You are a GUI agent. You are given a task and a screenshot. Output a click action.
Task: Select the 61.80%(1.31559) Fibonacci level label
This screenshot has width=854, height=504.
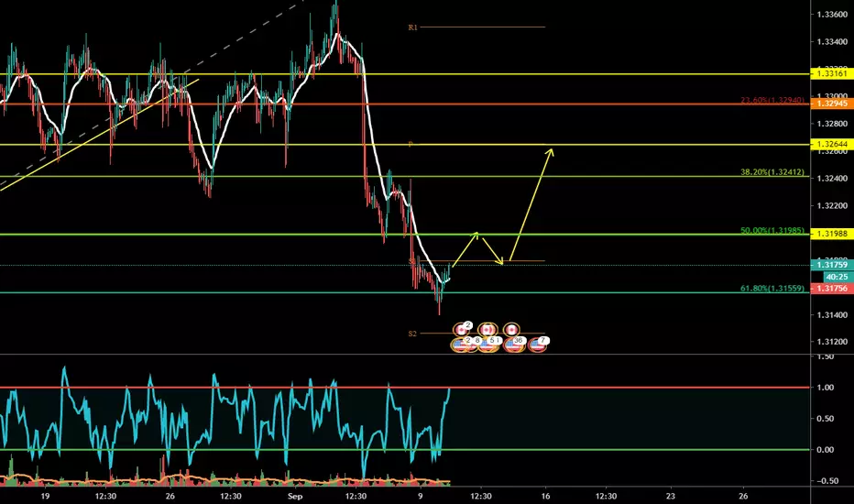tap(772, 289)
